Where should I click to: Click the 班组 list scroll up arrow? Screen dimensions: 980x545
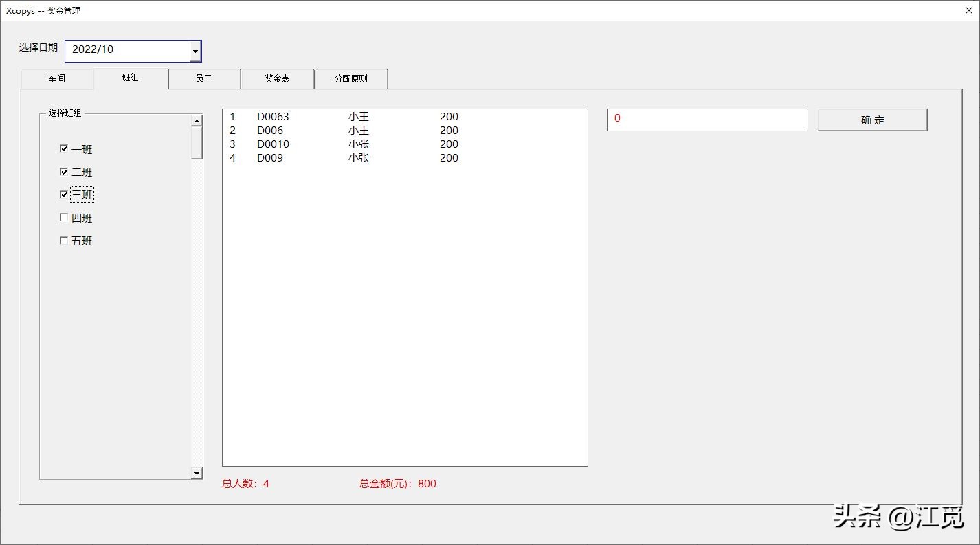click(x=197, y=120)
